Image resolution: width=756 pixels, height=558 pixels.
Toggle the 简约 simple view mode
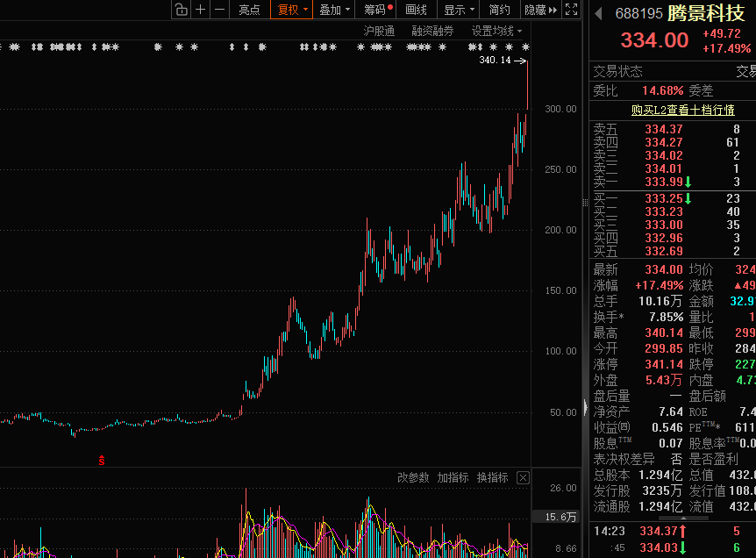click(x=499, y=10)
